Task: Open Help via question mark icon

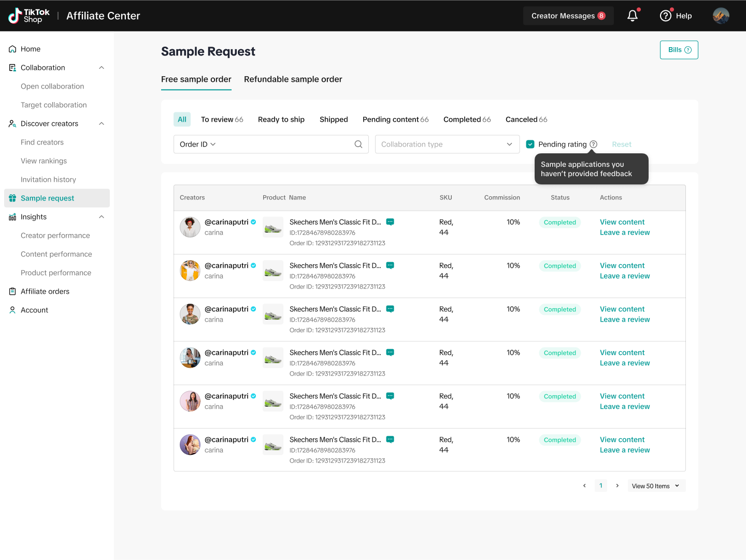Action: pyautogui.click(x=666, y=16)
